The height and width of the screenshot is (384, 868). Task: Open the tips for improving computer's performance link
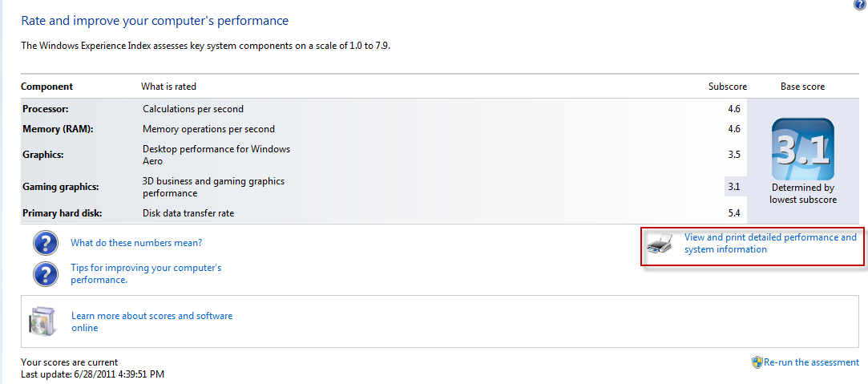tap(146, 274)
